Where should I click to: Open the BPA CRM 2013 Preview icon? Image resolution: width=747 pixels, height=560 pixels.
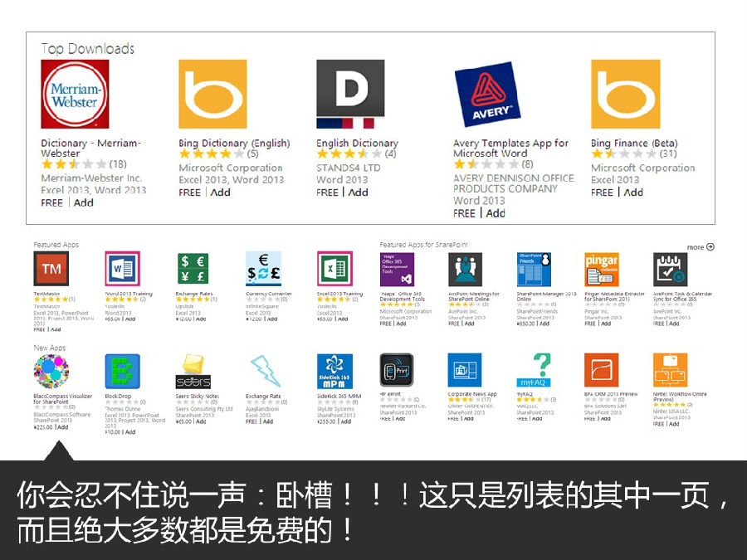pos(602,370)
